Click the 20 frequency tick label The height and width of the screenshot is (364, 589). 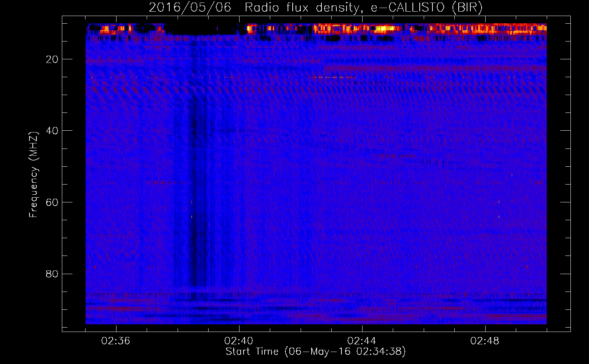click(x=52, y=59)
